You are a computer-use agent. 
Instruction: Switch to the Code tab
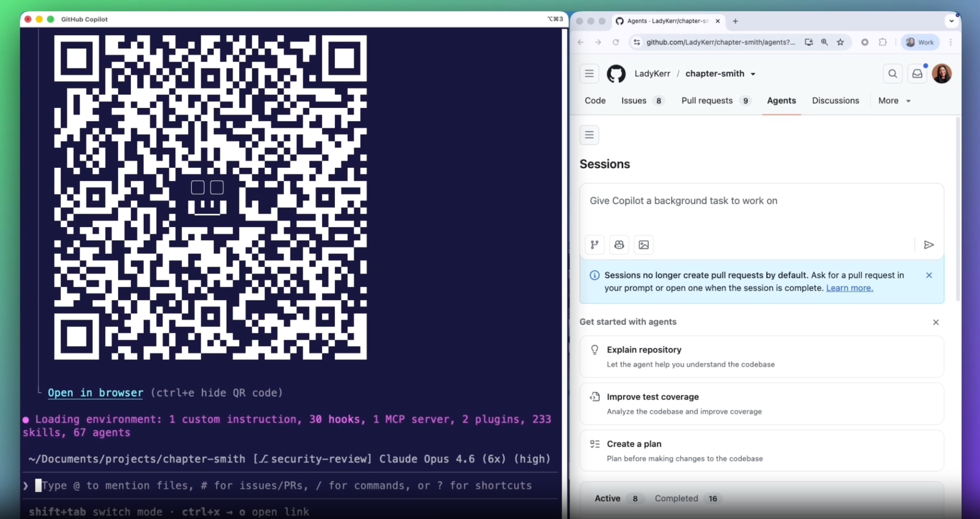click(595, 101)
